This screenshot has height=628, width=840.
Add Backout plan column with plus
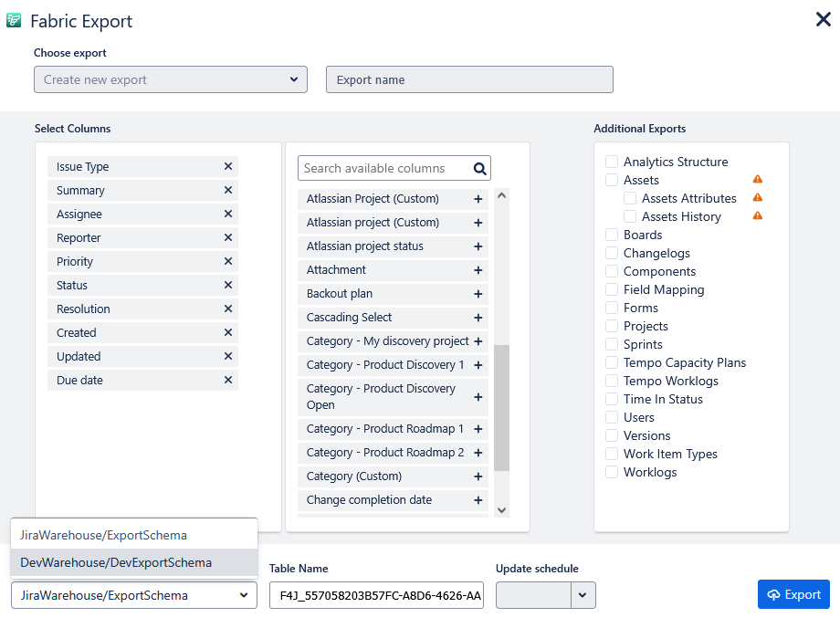point(478,294)
